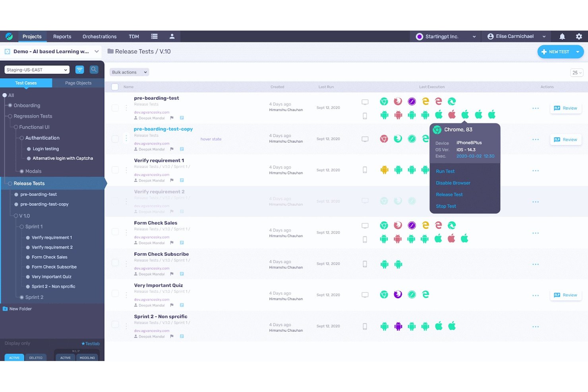Click the New Folder icon in the sidebar
Image resolution: width=588 pixels, height=392 pixels.
click(x=5, y=309)
